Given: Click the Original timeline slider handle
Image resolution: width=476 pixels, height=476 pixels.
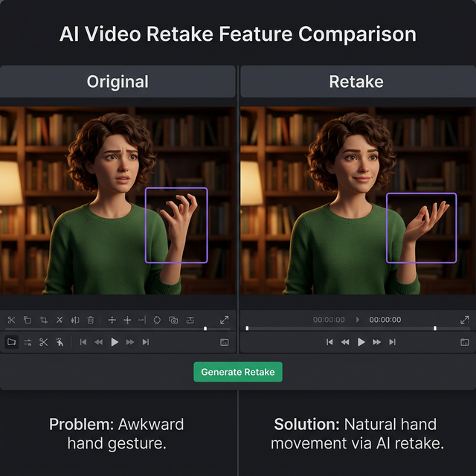Looking at the screenshot, I should pyautogui.click(x=205, y=329).
